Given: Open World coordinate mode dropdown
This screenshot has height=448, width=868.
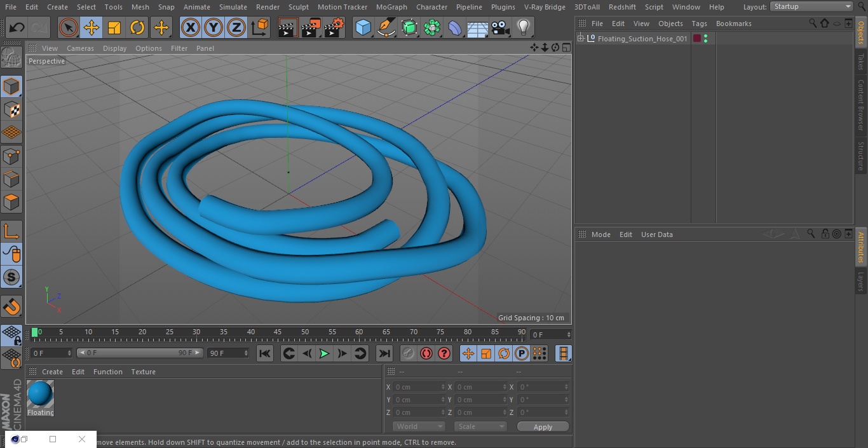Looking at the screenshot, I should coord(419,426).
